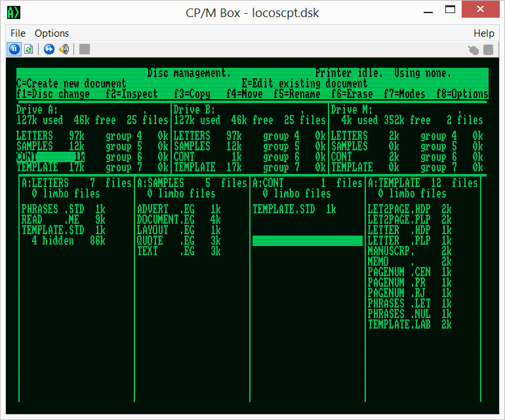505x420 pixels.
Task: Click the 'f2=Inspect' label
Action: [131, 94]
